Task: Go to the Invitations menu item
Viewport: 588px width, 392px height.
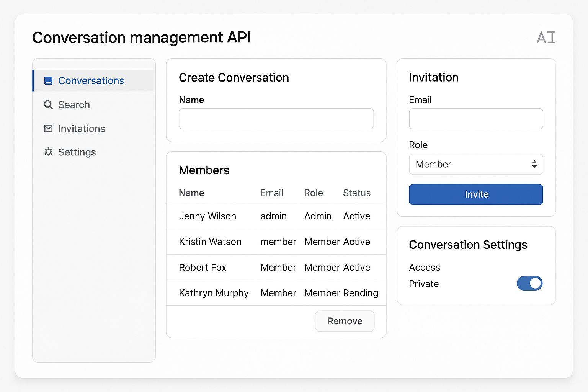Action: (82, 129)
